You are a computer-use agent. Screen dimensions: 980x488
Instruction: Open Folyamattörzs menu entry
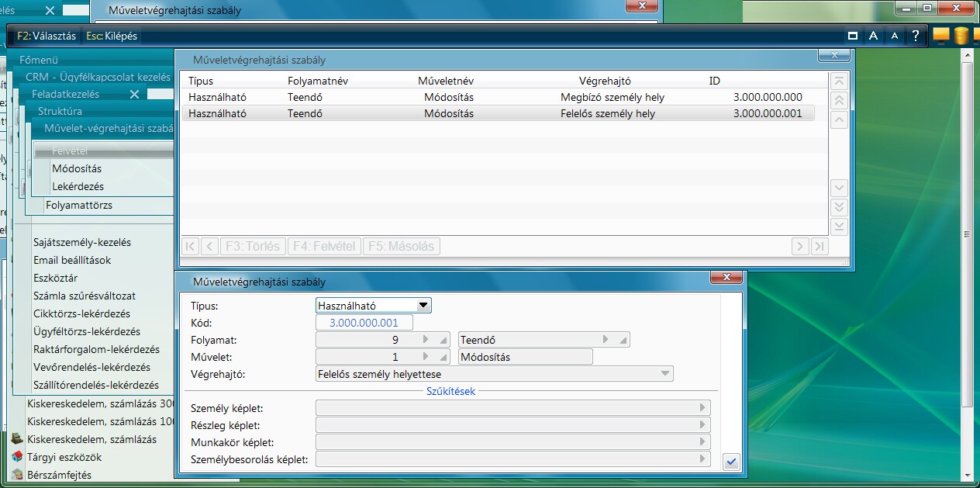click(79, 206)
